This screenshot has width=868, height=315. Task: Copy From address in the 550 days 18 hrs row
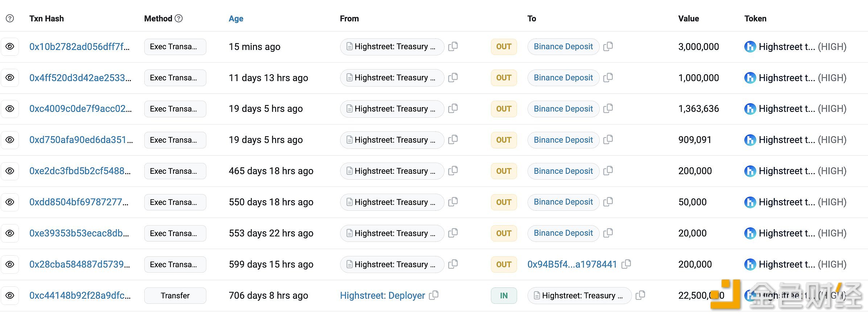[453, 202]
